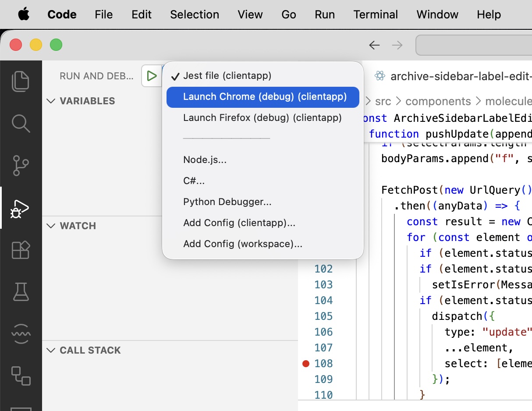Click the React logo icon in the tab

pos(379,75)
